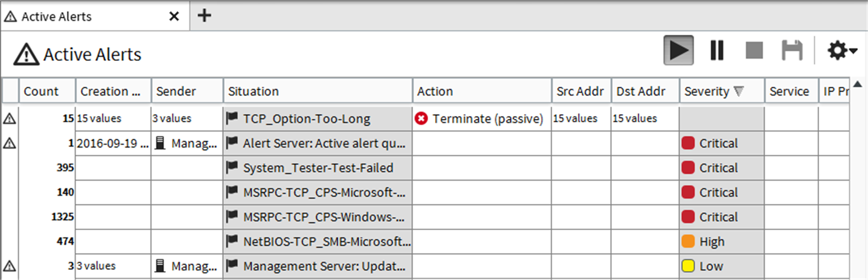This screenshot has width=868, height=280.
Task: Click the Play button in the toolbar
Action: pyautogui.click(x=678, y=50)
